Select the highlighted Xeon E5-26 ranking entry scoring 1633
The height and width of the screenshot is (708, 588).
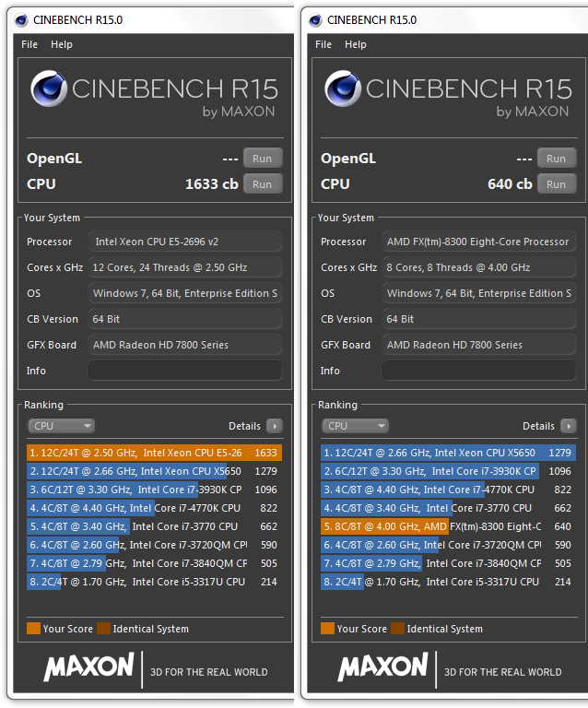pyautogui.click(x=154, y=453)
